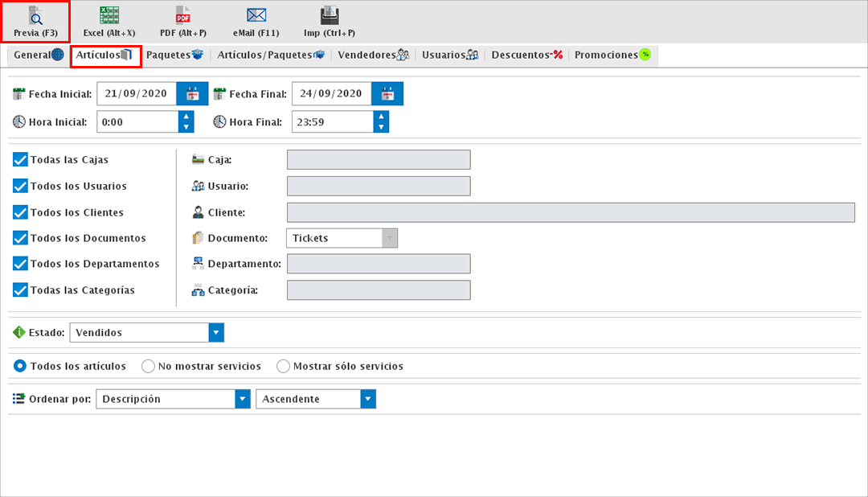The width and height of the screenshot is (868, 497).
Task: Open the Ordenar por Descripción dropdown
Action: point(242,400)
